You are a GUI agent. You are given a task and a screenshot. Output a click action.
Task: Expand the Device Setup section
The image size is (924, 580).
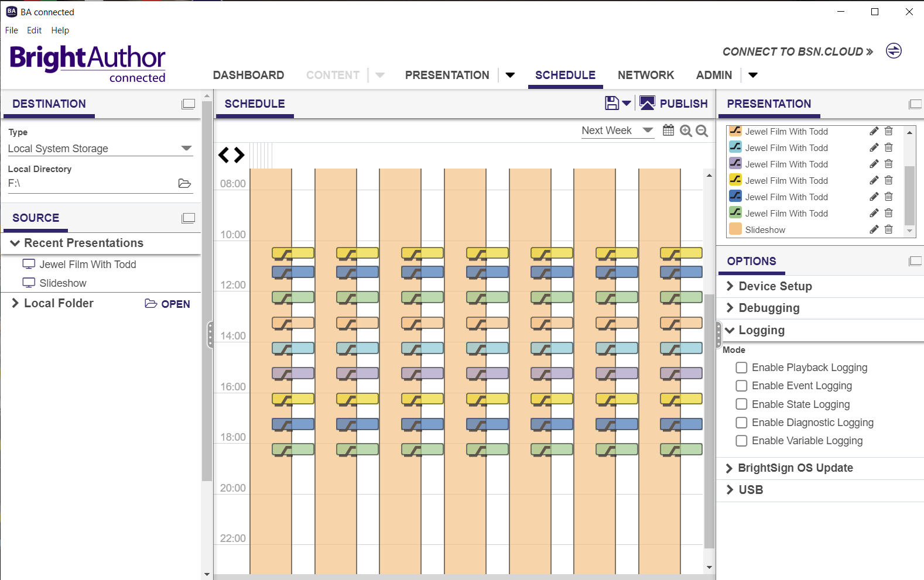pyautogui.click(x=775, y=286)
